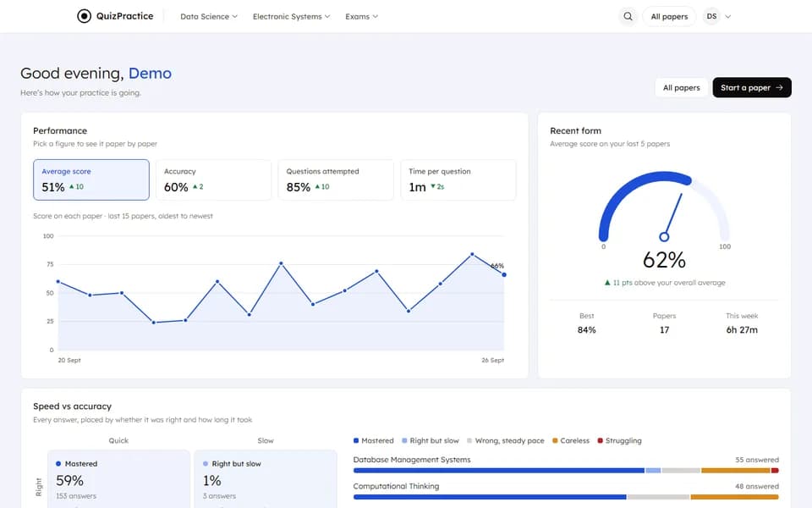Select the Time per question card

pyautogui.click(x=458, y=179)
